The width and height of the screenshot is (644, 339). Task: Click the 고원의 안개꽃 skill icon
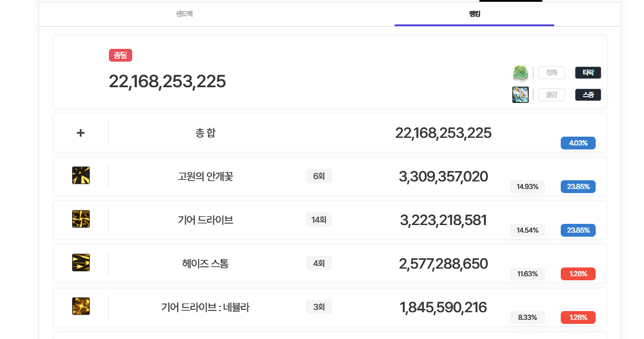(80, 176)
